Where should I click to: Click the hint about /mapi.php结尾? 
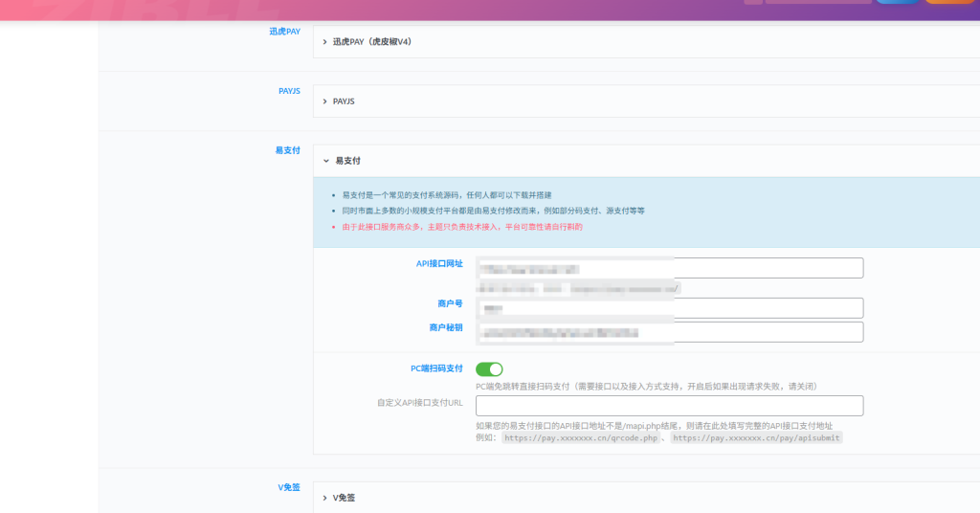(654, 426)
